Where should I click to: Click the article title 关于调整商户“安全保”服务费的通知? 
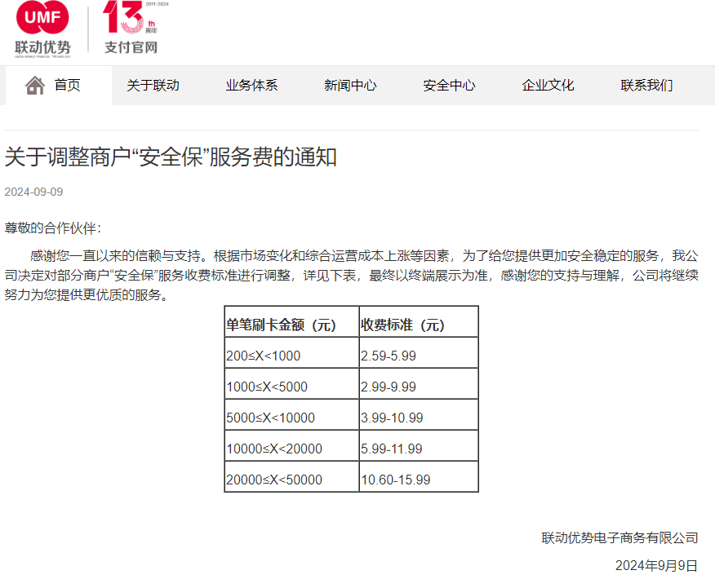click(171, 157)
